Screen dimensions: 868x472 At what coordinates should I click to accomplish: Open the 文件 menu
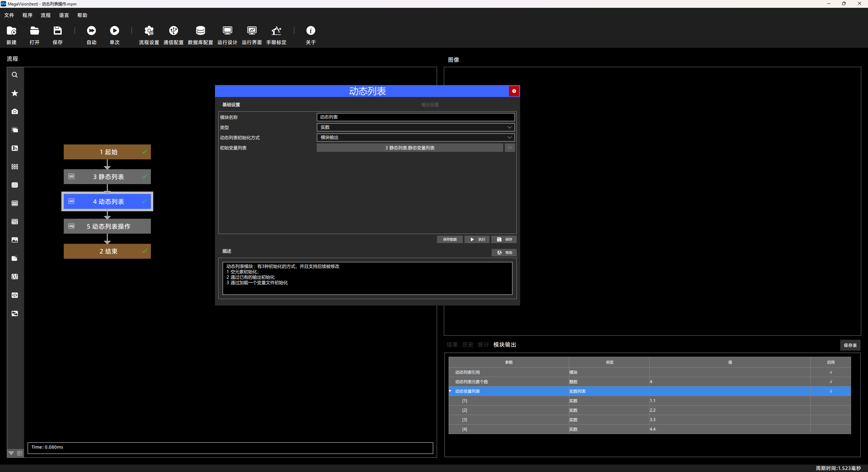point(9,15)
